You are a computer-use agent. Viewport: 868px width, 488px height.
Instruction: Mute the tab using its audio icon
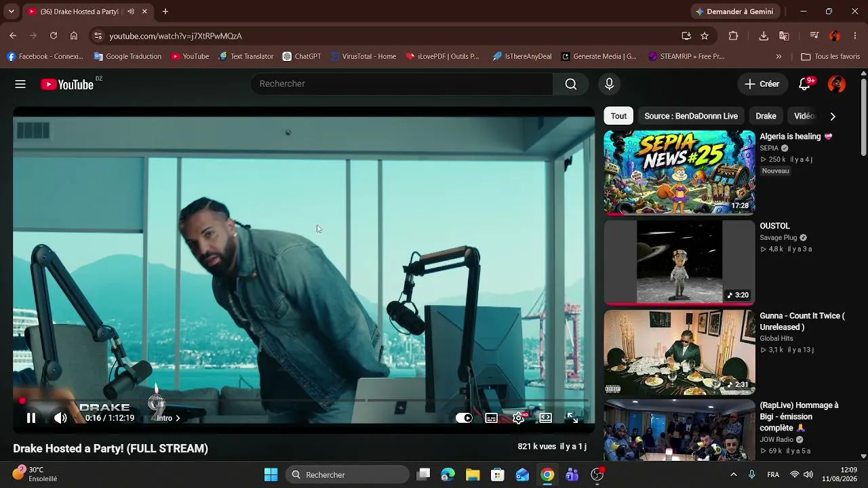pos(131,12)
